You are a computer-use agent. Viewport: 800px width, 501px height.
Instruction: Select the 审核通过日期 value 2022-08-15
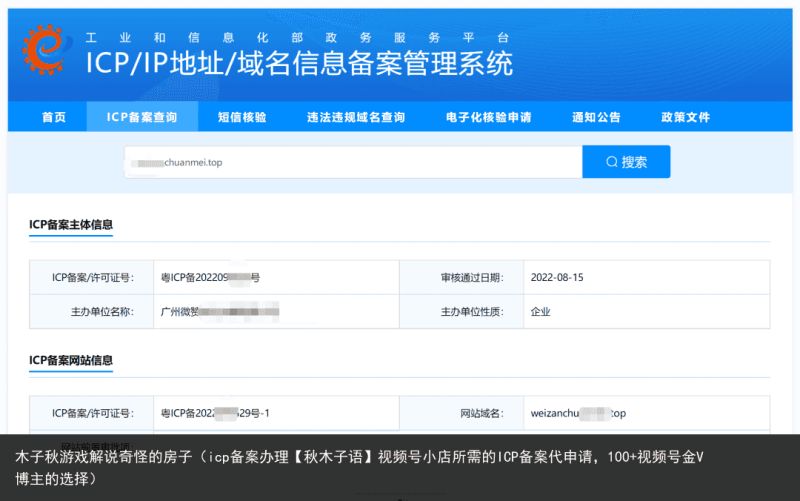[x=557, y=278]
